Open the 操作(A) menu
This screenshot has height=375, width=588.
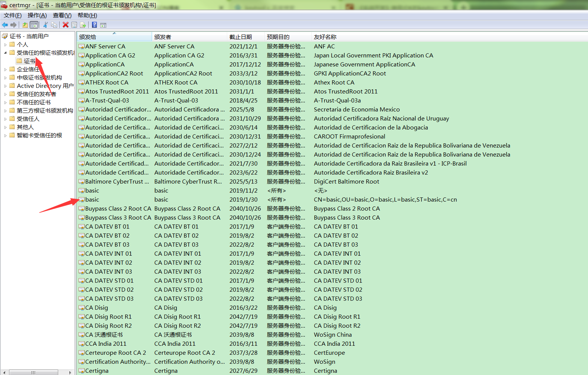tap(37, 15)
